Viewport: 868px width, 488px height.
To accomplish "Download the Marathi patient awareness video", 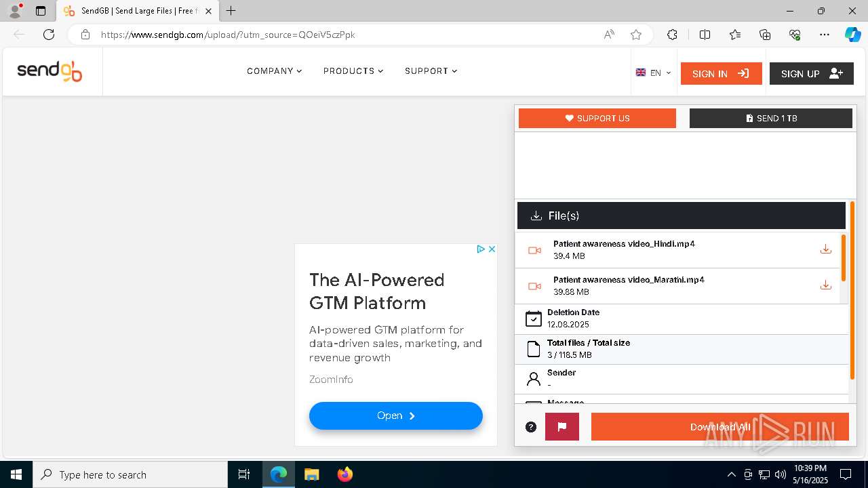I will point(825,285).
